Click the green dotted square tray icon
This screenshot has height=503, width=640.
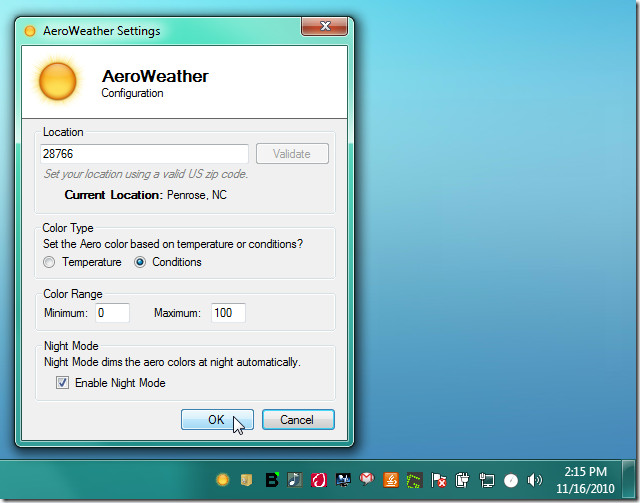tap(414, 480)
